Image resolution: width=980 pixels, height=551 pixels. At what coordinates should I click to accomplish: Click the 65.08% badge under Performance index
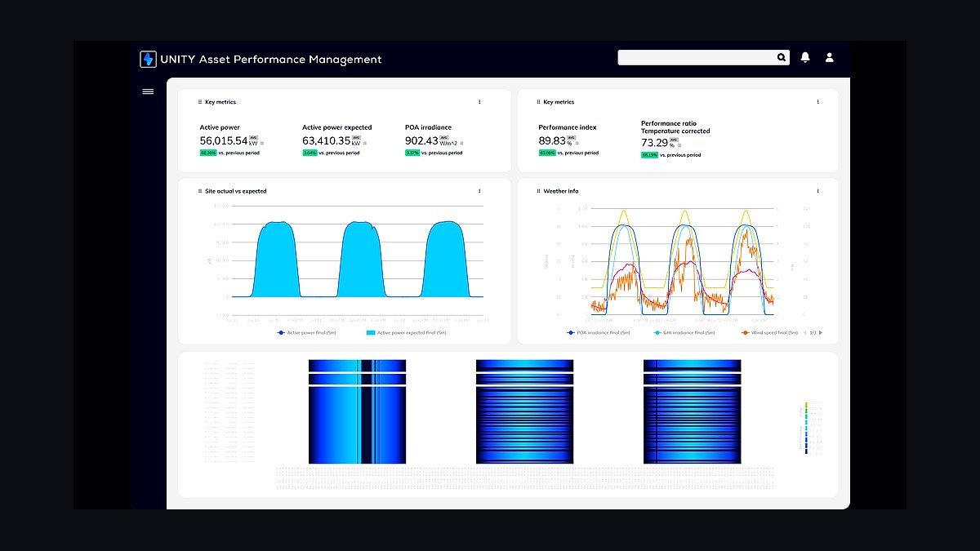click(547, 153)
